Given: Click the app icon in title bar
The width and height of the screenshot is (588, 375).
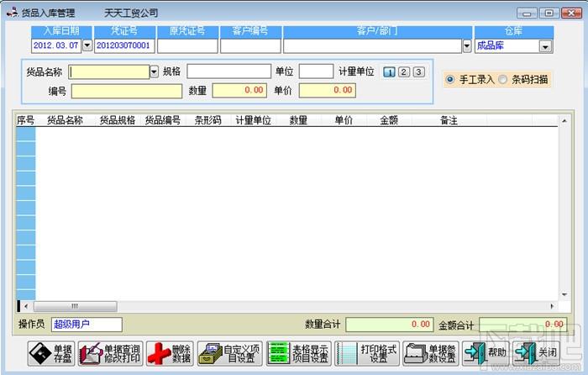Looking at the screenshot, I should 13,12.
